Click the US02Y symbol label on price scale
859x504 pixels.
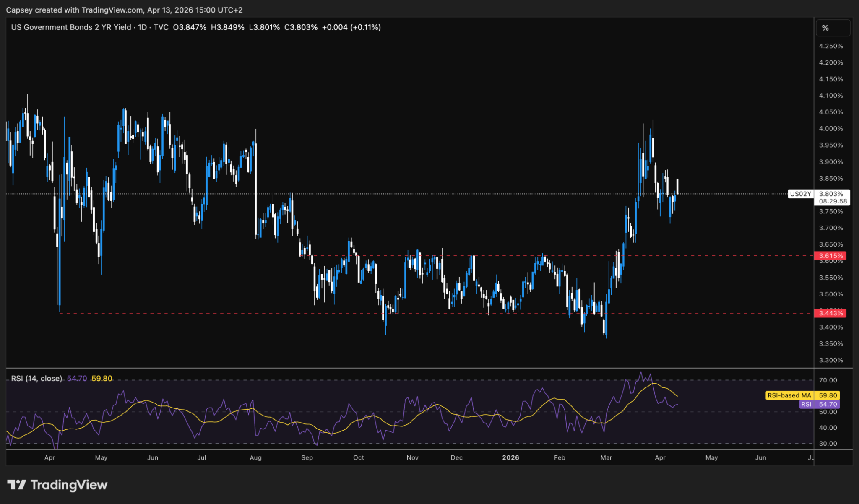[801, 194]
